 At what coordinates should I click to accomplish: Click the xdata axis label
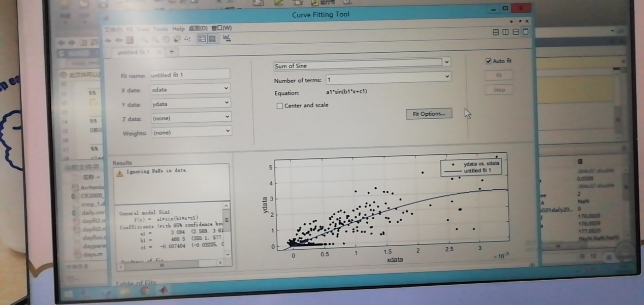395,260
